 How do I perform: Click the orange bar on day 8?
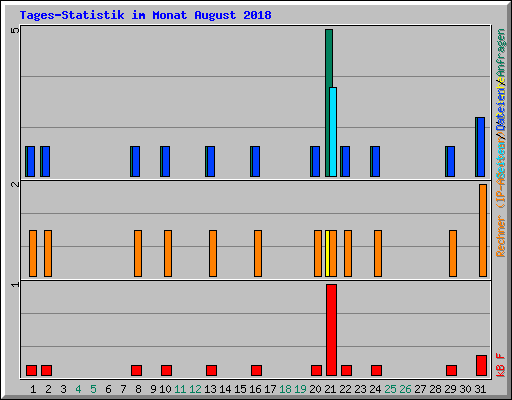point(138,253)
